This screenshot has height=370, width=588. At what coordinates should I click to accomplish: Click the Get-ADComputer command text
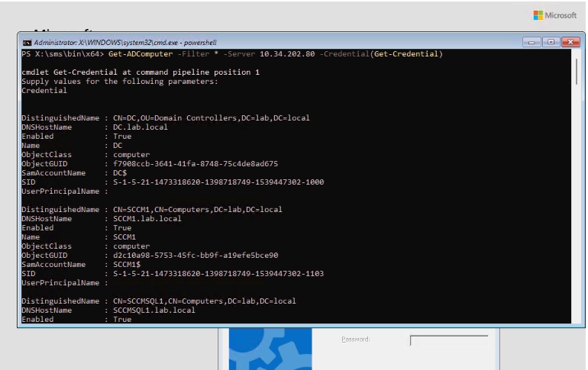pos(141,54)
